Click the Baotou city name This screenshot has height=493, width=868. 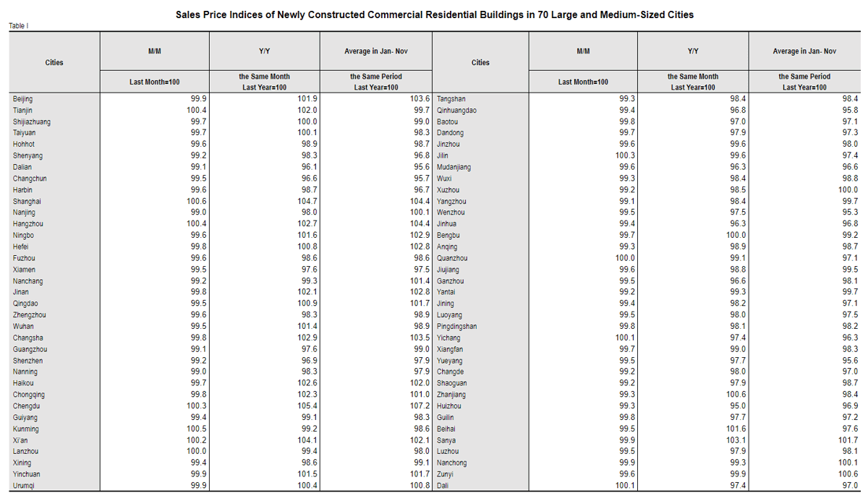point(447,122)
